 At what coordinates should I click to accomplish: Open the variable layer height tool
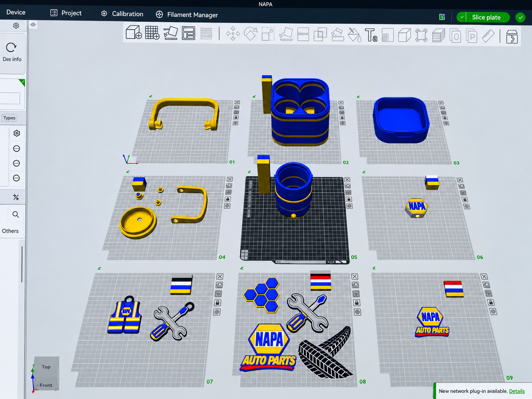pyautogui.click(x=206, y=33)
